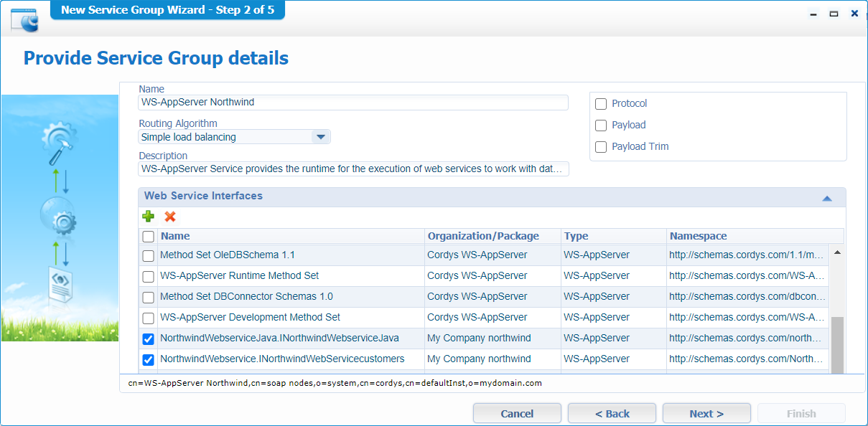Click the Next > button
868x426 pixels.
[x=706, y=414]
